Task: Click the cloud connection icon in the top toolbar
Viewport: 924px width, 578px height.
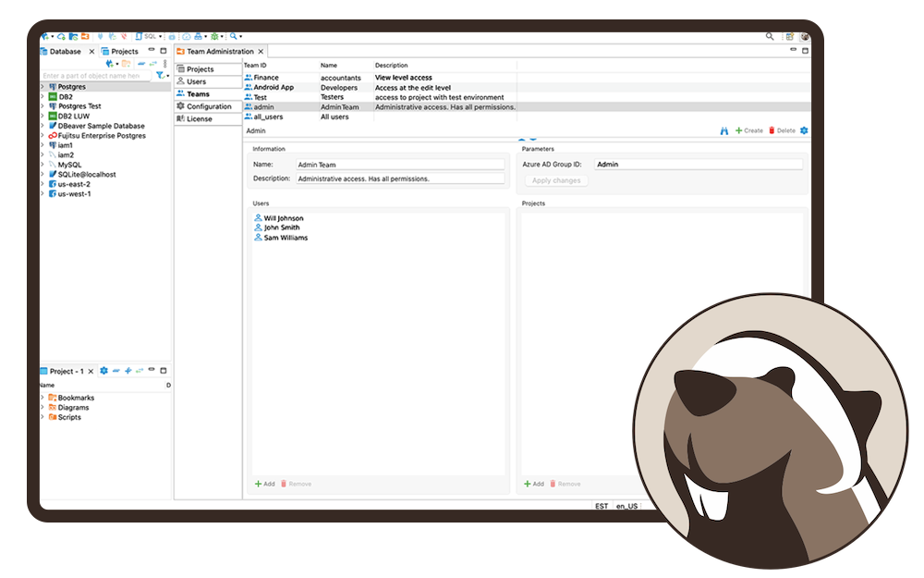Action: pos(61,37)
